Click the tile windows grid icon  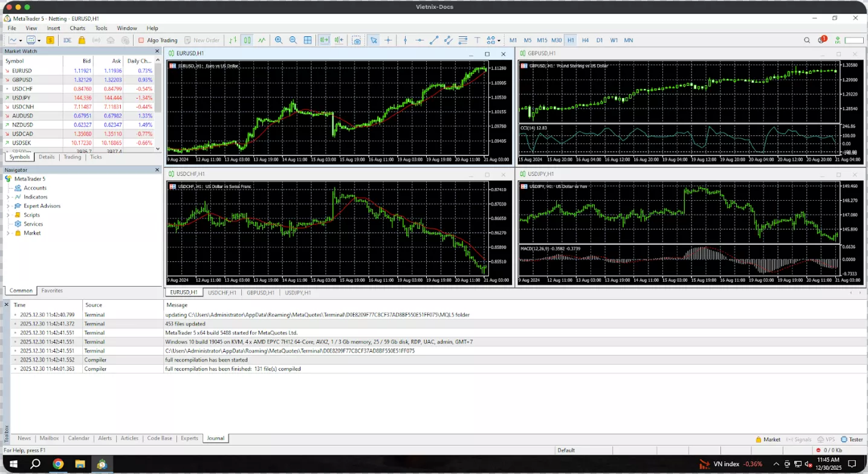pos(308,41)
